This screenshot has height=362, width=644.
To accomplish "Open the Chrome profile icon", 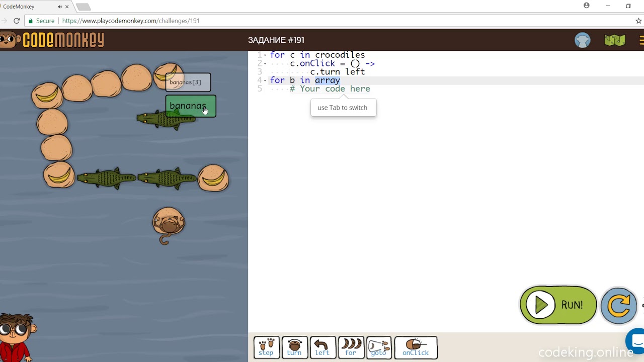I will click(586, 6).
